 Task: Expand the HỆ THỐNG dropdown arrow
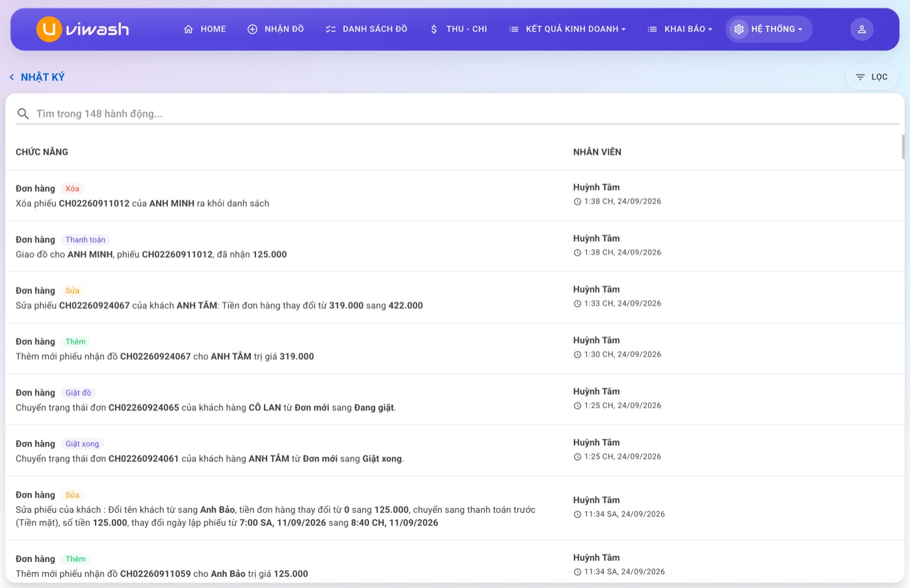tap(800, 29)
